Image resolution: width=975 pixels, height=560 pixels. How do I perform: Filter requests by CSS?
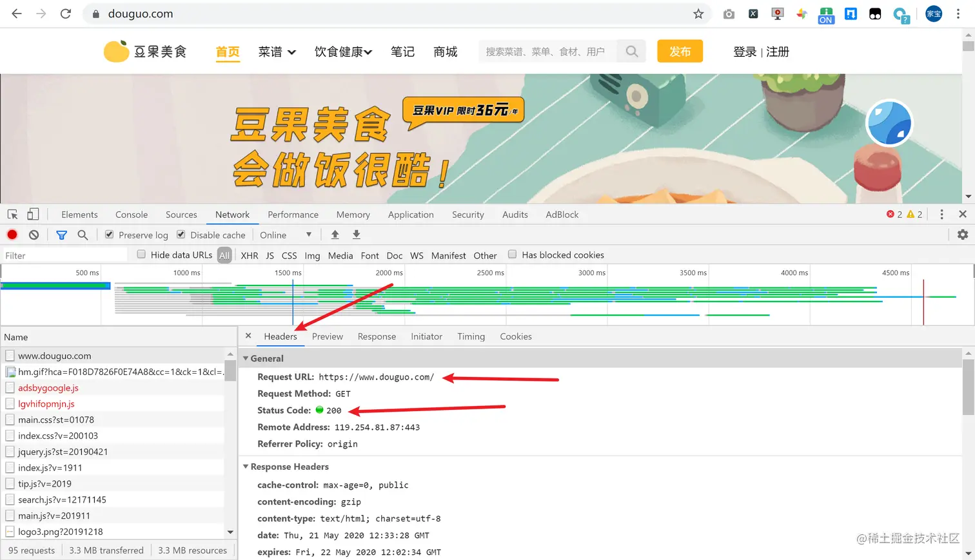pos(290,255)
